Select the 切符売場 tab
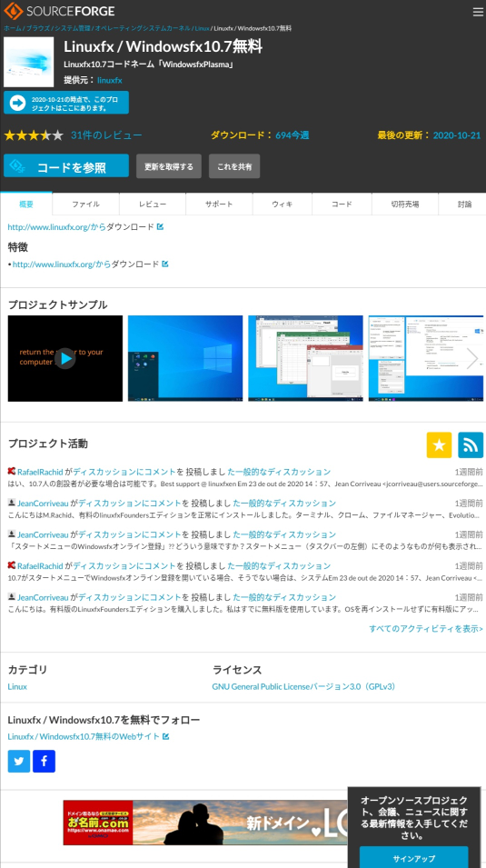486x868 pixels. [x=405, y=204]
